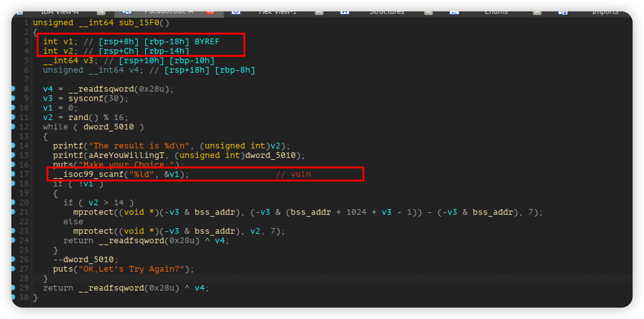The width and height of the screenshot is (644, 319).
Task: Click mprotect call on line 23
Action: pyautogui.click(x=94, y=231)
